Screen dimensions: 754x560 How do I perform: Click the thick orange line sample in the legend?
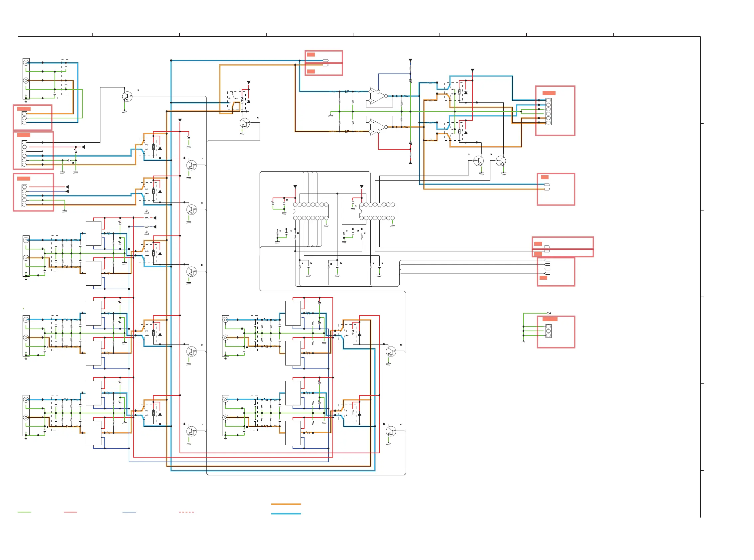pos(286,504)
